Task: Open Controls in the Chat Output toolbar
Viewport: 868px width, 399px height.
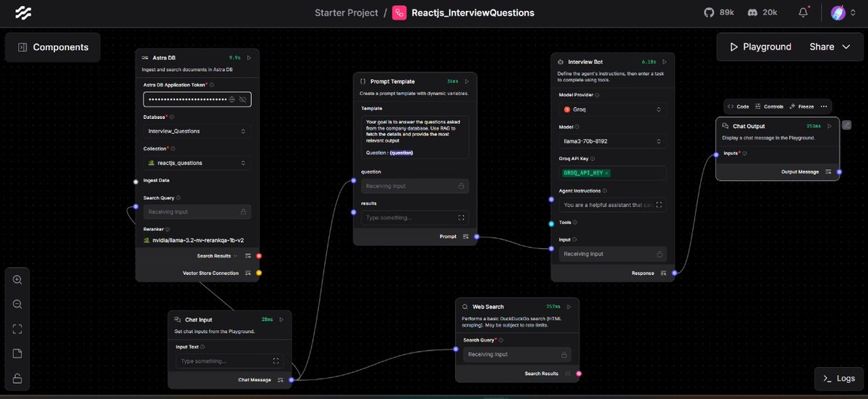Action: [x=769, y=106]
